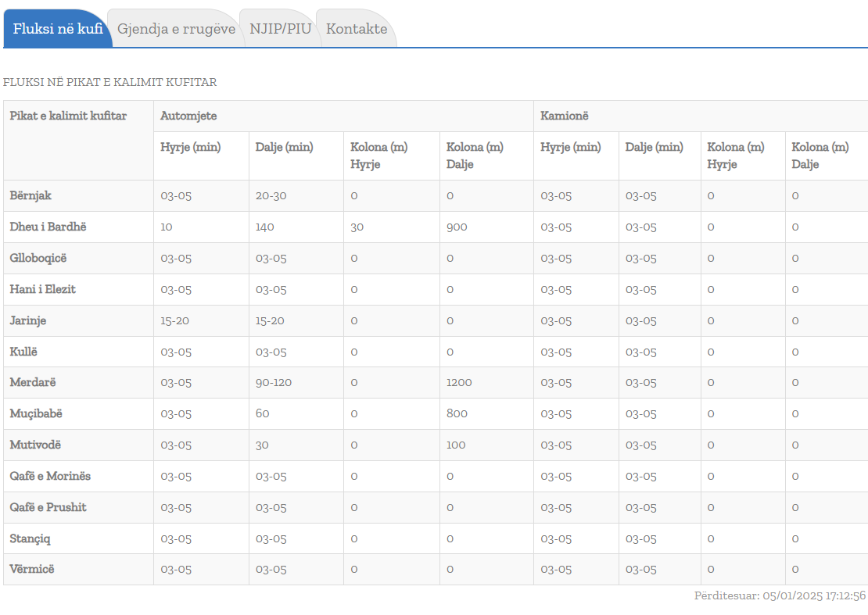
Task: Select the Vërmicë row name
Action: [x=32, y=569]
